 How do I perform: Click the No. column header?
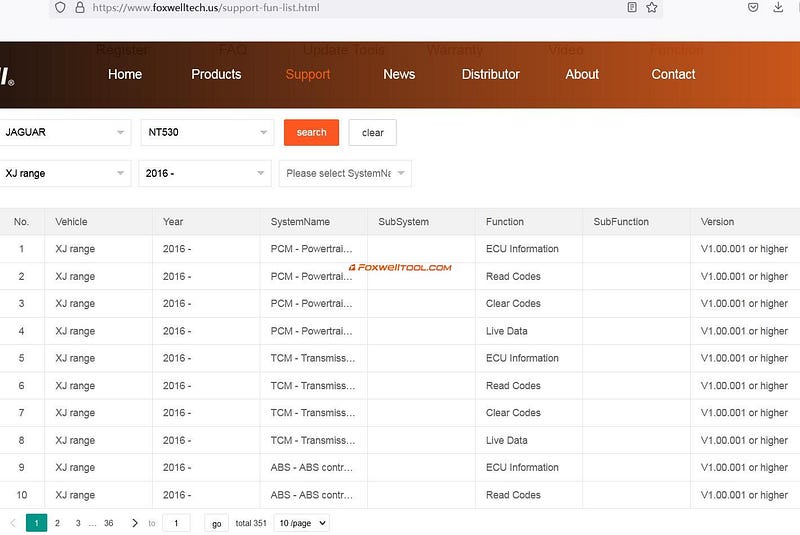click(21, 222)
